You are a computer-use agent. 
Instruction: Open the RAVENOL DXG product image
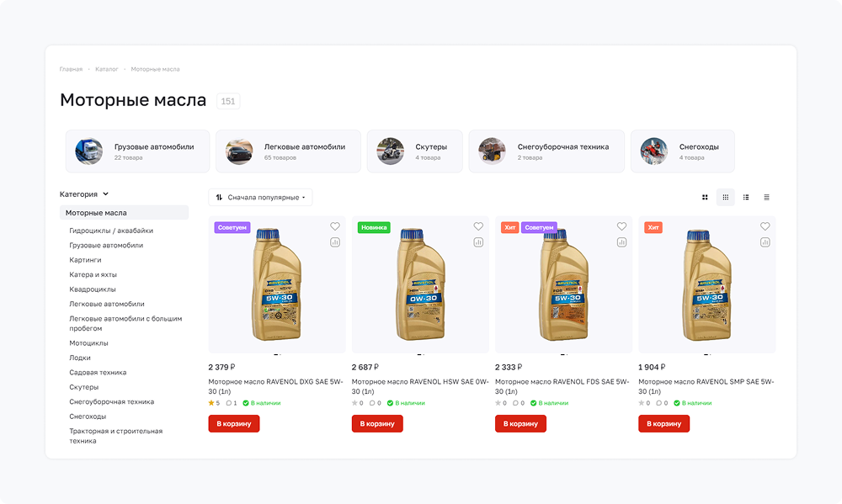pos(277,284)
